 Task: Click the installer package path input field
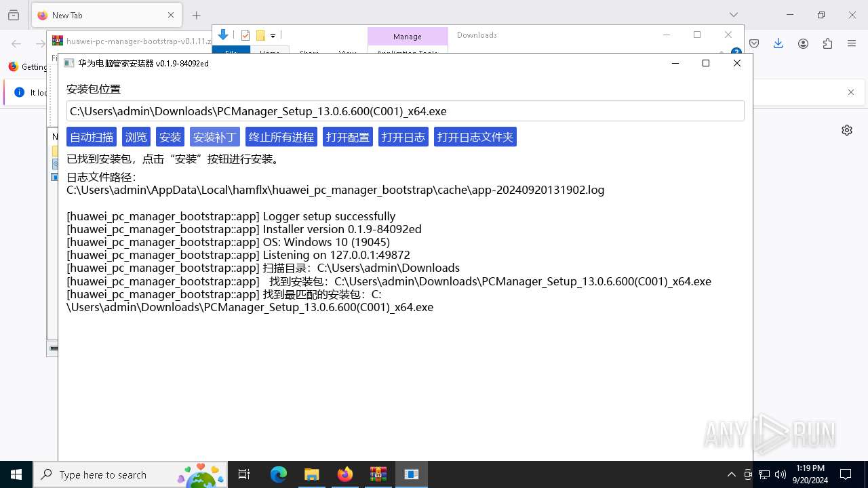406,111
